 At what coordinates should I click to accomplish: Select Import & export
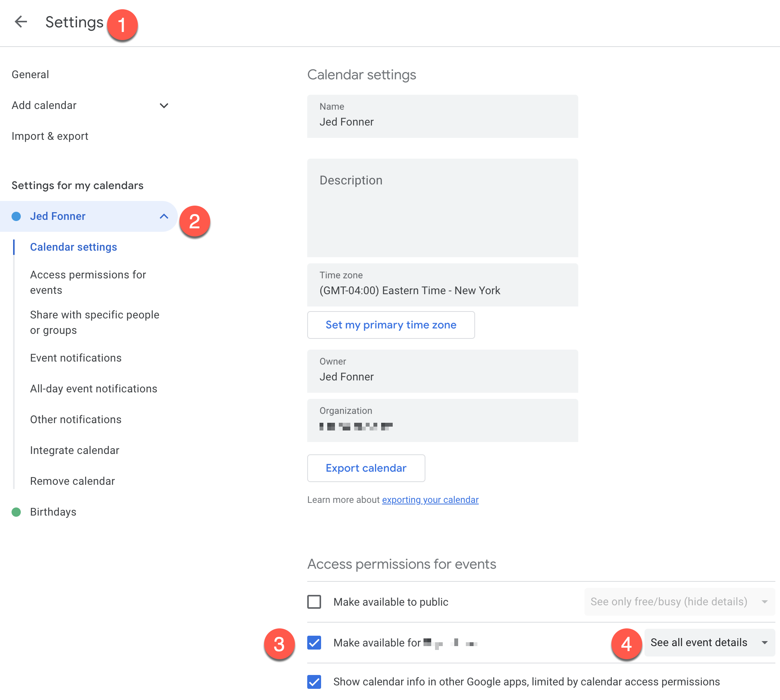pyautogui.click(x=50, y=136)
